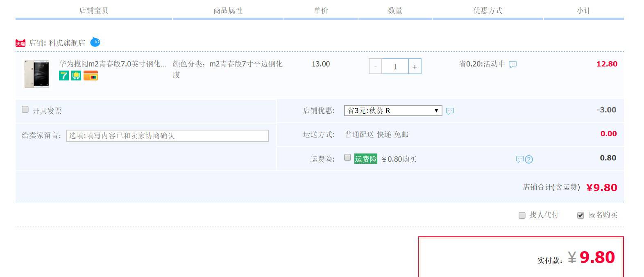
Task: Click the 单价 column header
Action: (321, 11)
